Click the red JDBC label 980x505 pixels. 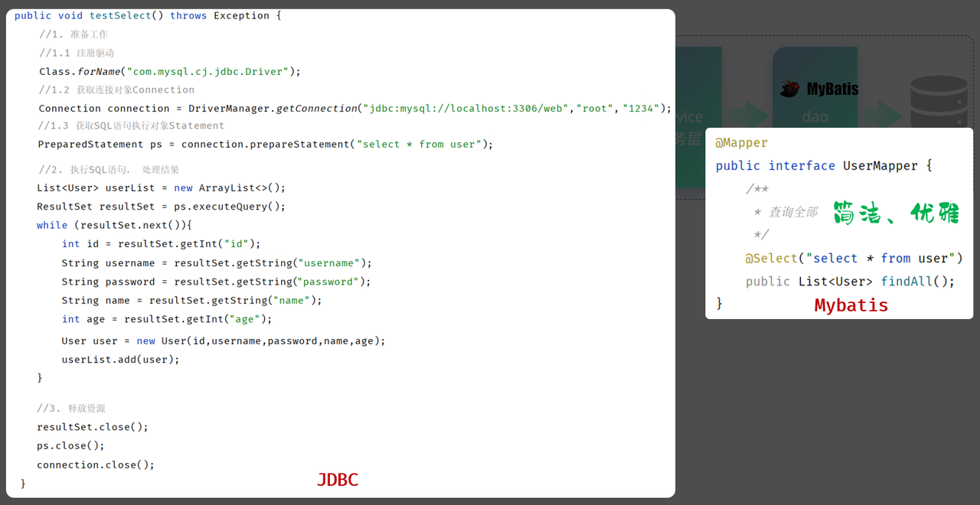tap(338, 480)
